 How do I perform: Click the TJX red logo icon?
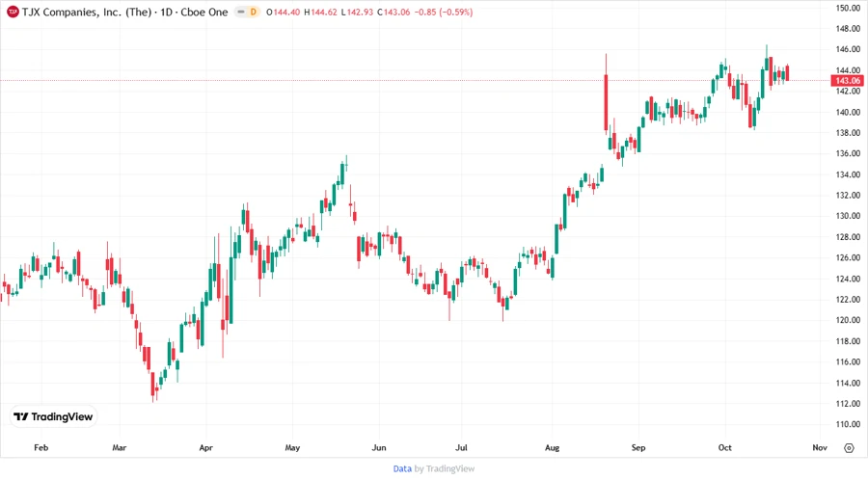click(x=13, y=12)
